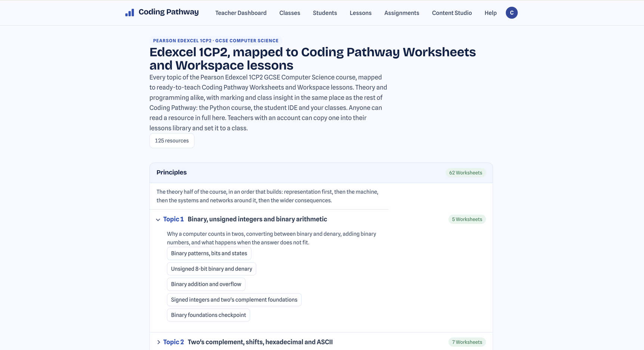
Task: Click the main page heading Edexcel 1CP2
Action: 313,58
